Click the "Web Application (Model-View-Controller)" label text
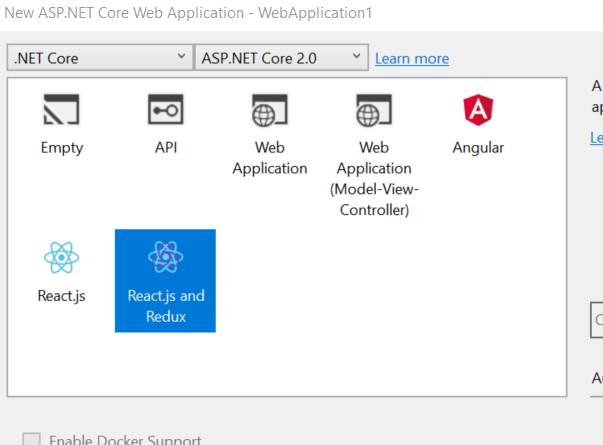The height and width of the screenshot is (445, 603). point(374,179)
